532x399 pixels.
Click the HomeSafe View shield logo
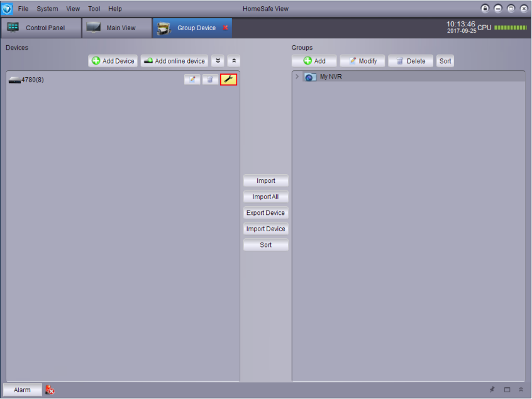[x=8, y=9]
